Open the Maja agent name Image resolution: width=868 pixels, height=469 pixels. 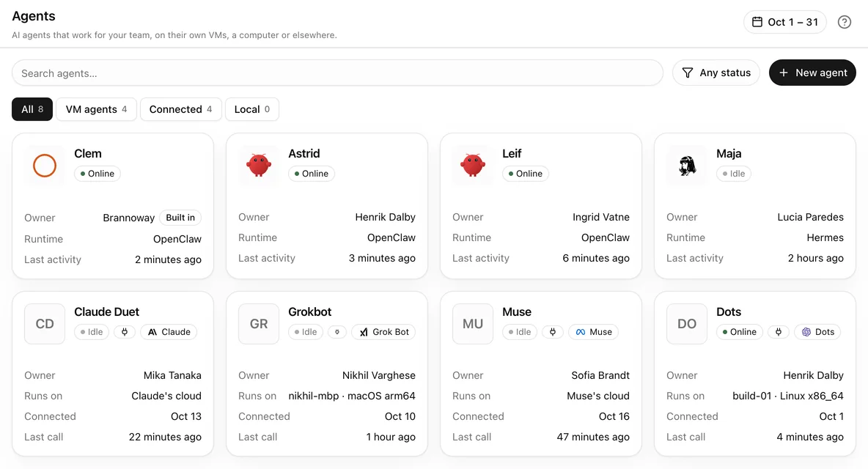[x=729, y=153]
